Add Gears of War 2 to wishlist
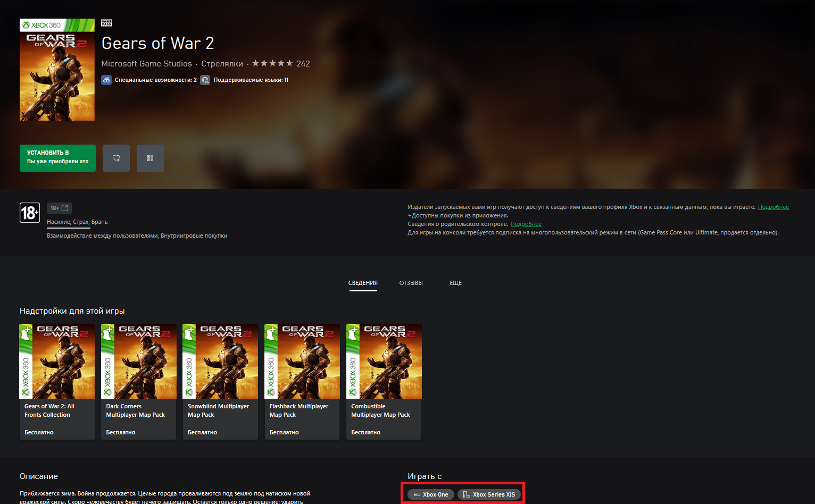 116,158
